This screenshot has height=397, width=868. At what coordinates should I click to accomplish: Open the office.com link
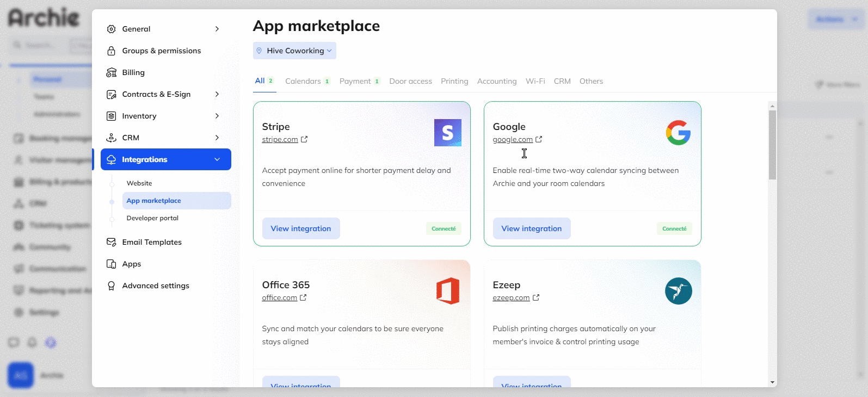point(279,297)
